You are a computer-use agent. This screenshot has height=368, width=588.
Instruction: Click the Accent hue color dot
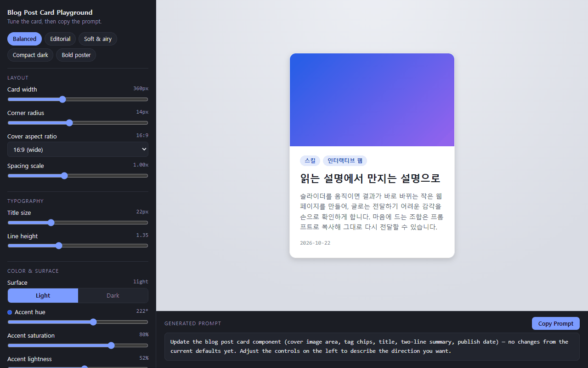click(x=10, y=312)
